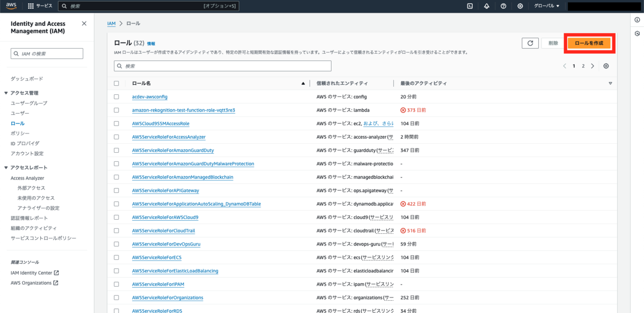The image size is (644, 313).
Task: Refresh the roles list
Action: pyautogui.click(x=530, y=43)
